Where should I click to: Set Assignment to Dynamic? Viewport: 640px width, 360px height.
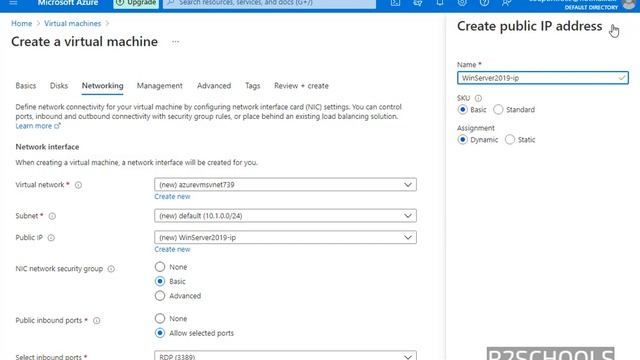[x=462, y=140]
